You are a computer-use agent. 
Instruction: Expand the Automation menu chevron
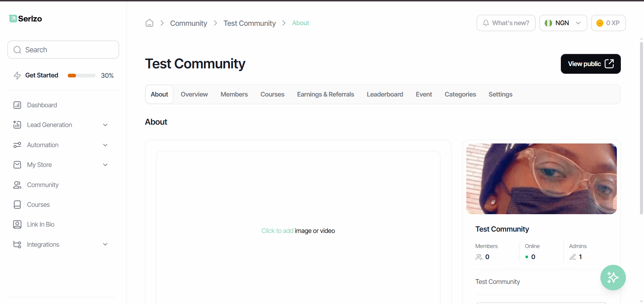(105, 145)
